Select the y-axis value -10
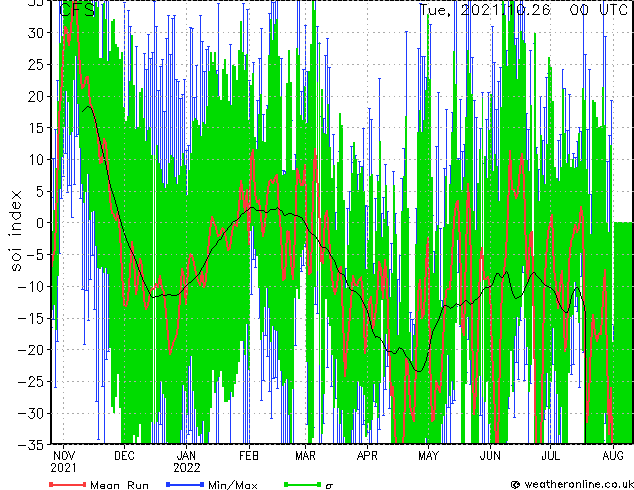This screenshot has width=634, height=490. pyautogui.click(x=31, y=286)
